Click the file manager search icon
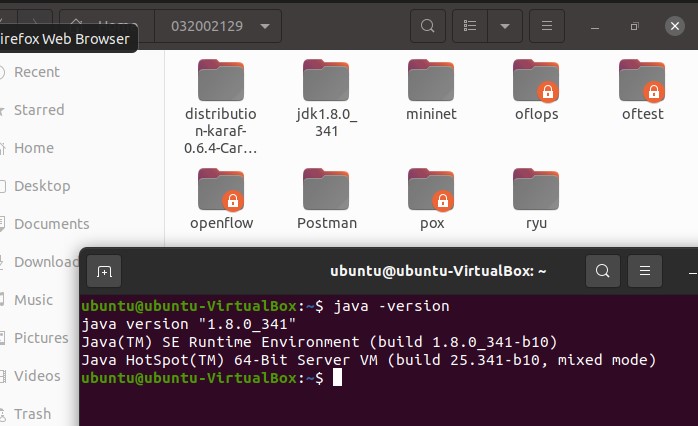Viewport: 698px width, 426px height. tap(427, 26)
